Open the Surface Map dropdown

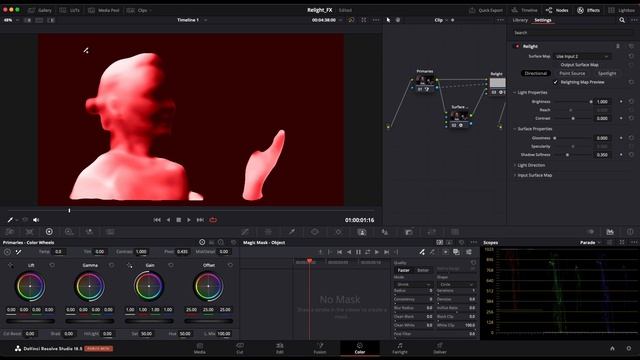click(582, 56)
